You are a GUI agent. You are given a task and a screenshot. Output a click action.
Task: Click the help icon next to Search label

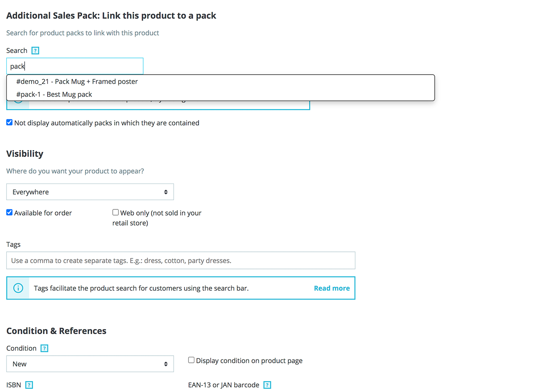pos(35,50)
